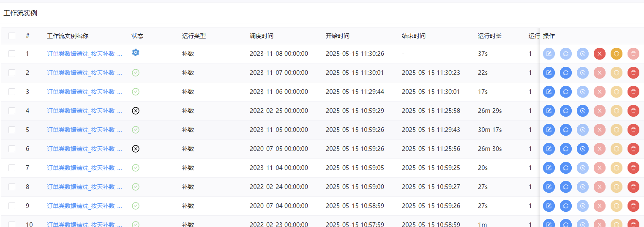The image size is (644, 227).
Task: Select the checkbox for instance row 5
Action: (12, 130)
